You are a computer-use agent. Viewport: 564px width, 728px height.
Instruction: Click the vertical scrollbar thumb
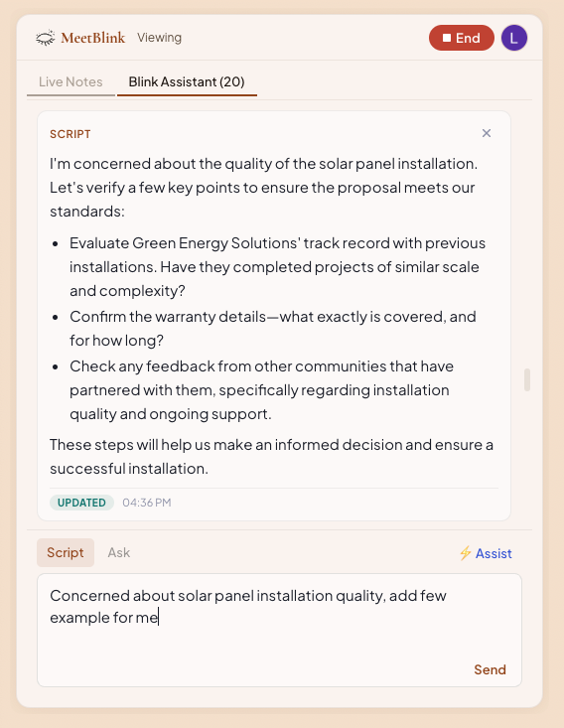pos(527,379)
